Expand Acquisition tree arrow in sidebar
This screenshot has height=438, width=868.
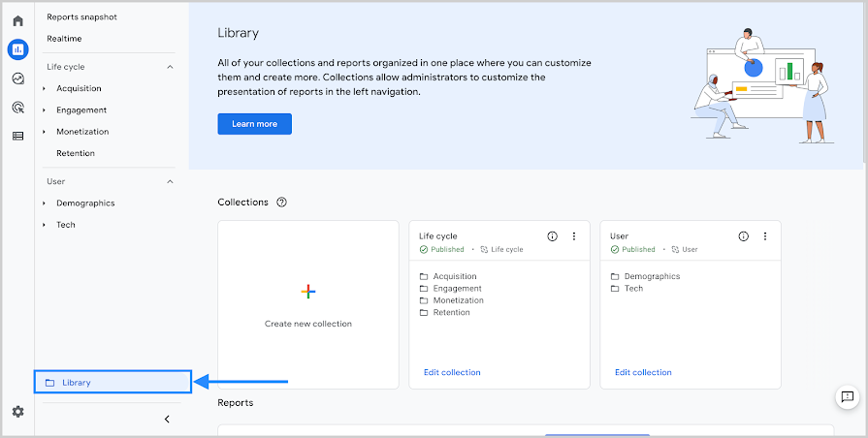click(45, 88)
